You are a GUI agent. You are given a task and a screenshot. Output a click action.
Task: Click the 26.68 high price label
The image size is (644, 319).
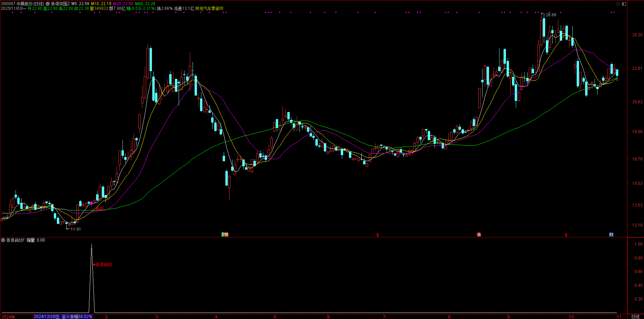click(x=551, y=15)
